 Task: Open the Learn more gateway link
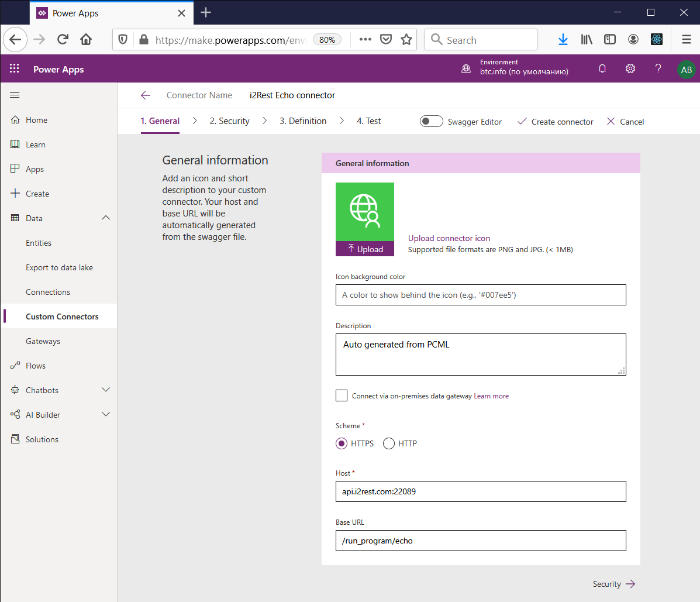point(491,396)
